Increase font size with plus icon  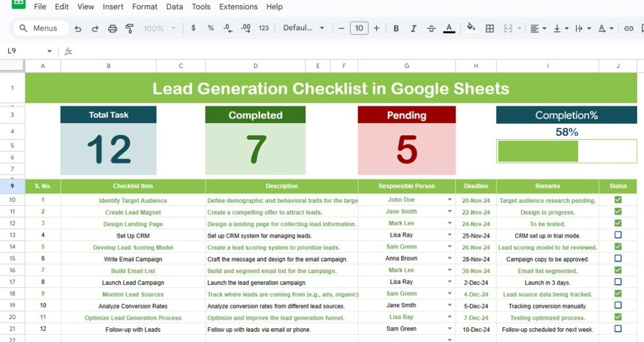pyautogui.click(x=376, y=28)
